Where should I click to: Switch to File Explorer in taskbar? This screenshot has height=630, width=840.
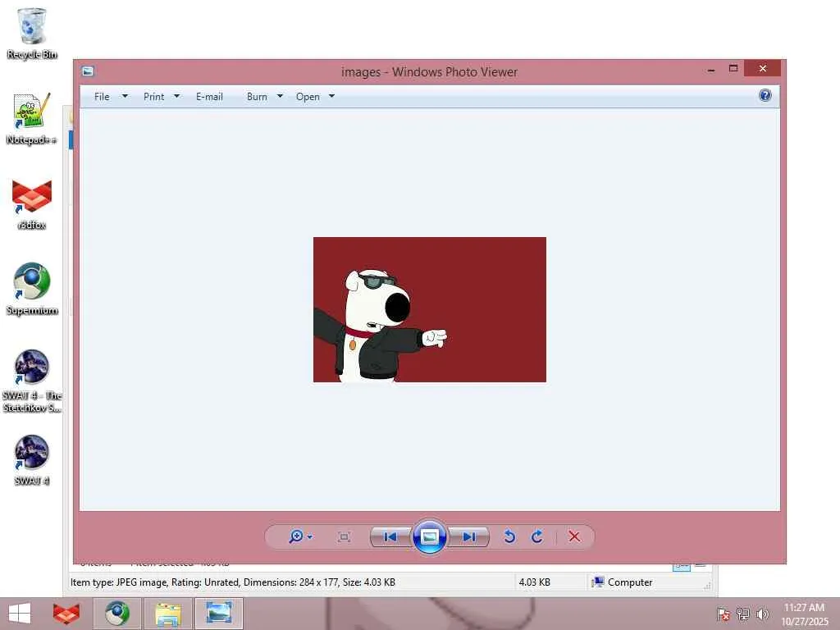(167, 614)
